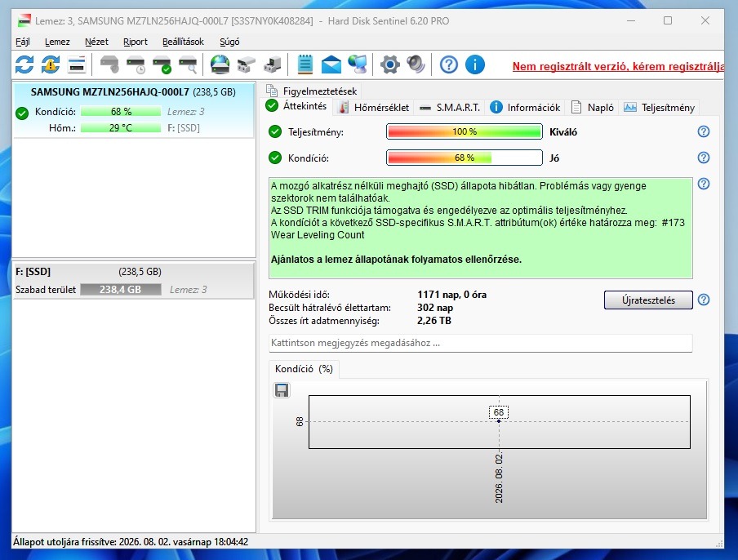The height and width of the screenshot is (560, 738).
Task: Click the disk with green checkmark icon
Action: (x=162, y=65)
